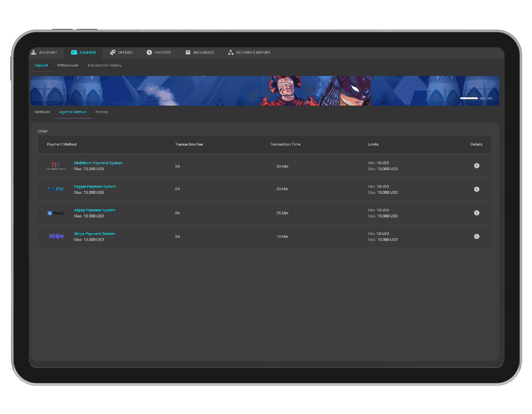The height and width of the screenshot is (414, 532).
Task: Click the Payment Method column header
Action: 62,144
